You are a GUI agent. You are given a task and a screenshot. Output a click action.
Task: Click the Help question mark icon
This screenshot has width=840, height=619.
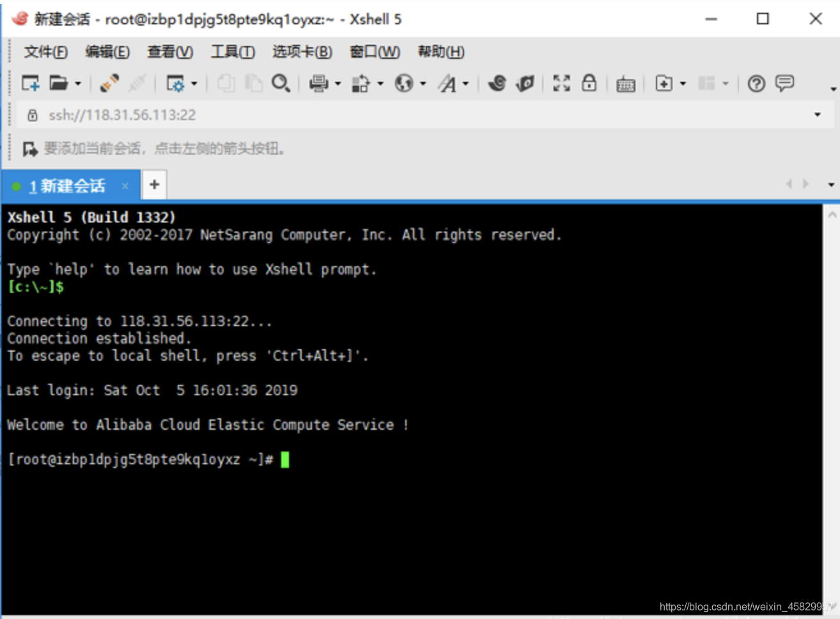pos(756,83)
